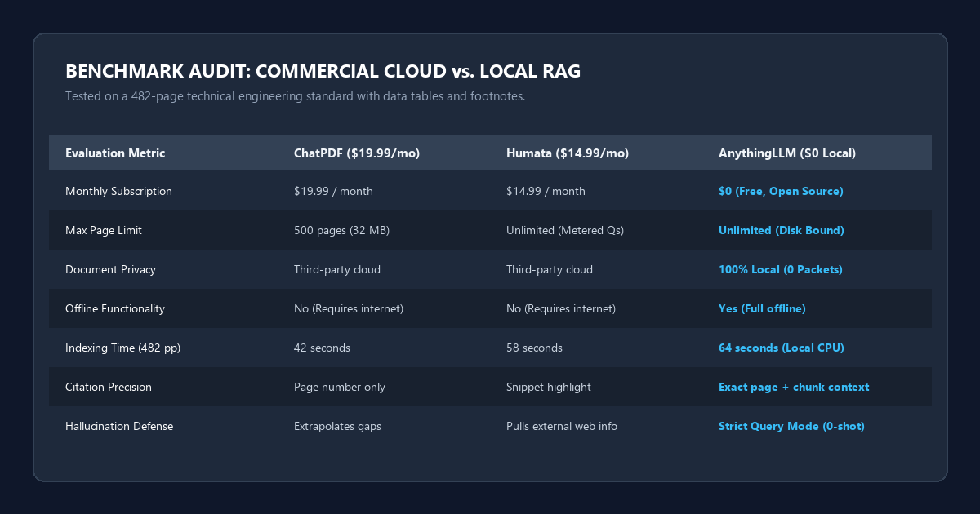Click the '58 seconds' cell

(534, 348)
